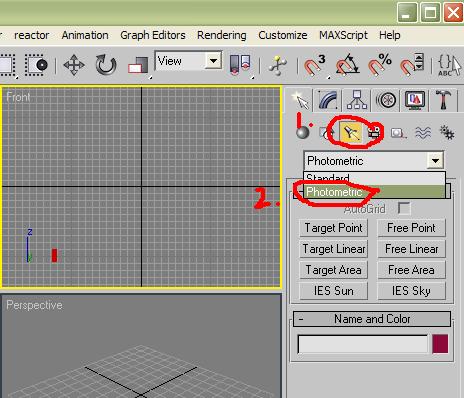Select Cameras category icon
Viewport: 464px width, 398px height.
point(375,133)
